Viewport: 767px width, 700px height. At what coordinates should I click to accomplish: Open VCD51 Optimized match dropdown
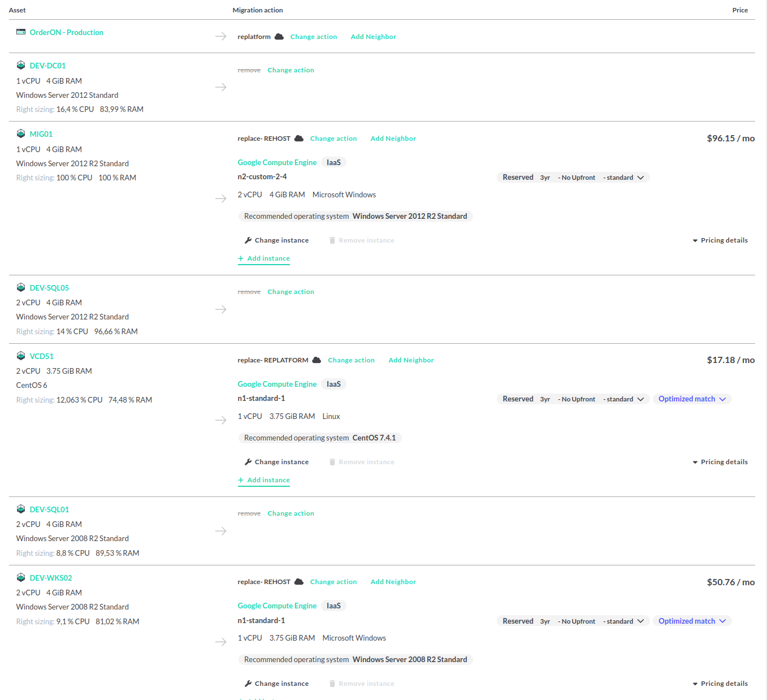click(x=692, y=399)
